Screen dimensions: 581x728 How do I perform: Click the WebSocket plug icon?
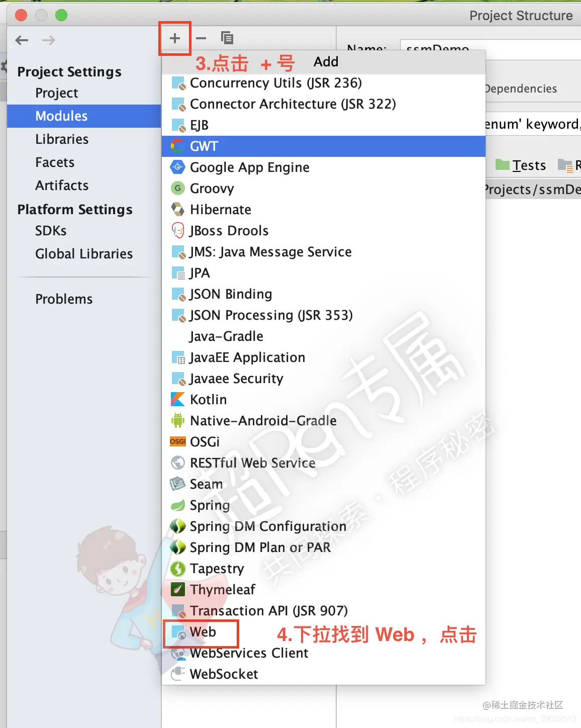[178, 674]
